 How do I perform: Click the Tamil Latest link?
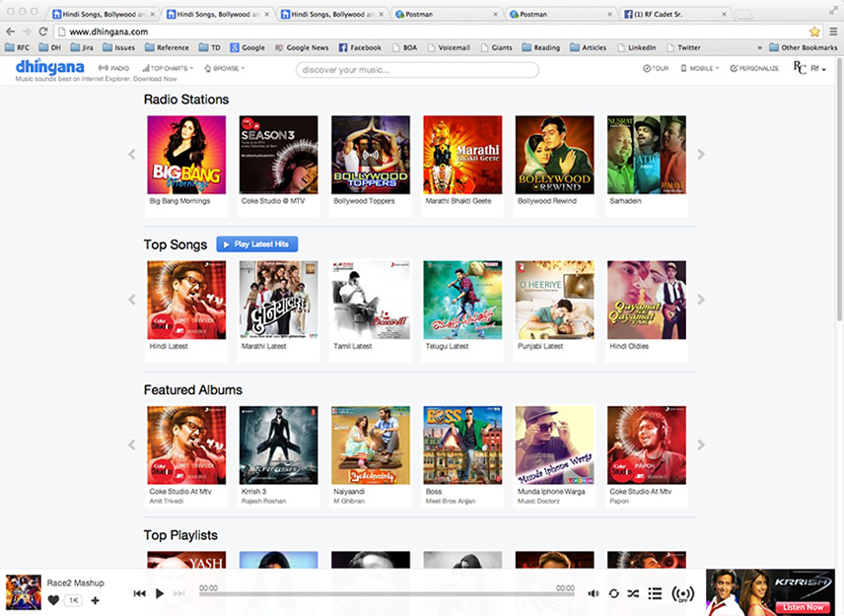353,347
